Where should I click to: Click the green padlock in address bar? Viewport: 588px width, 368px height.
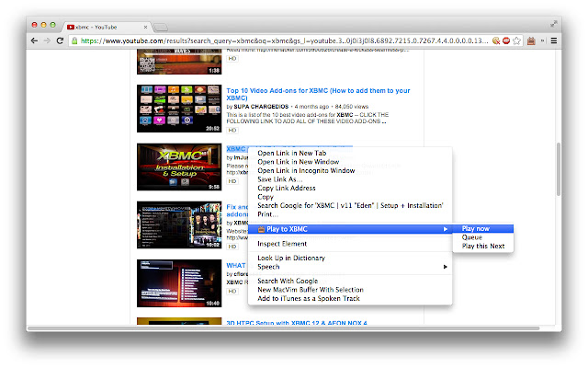[x=74, y=40]
